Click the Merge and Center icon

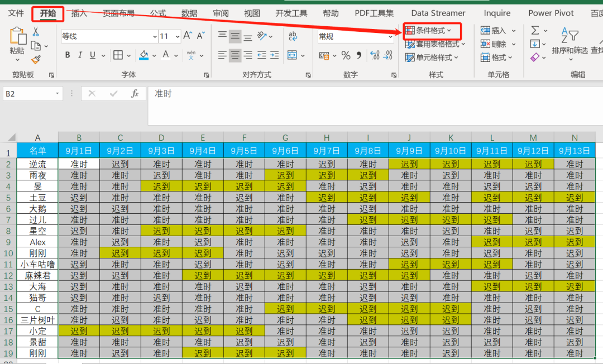click(x=292, y=55)
